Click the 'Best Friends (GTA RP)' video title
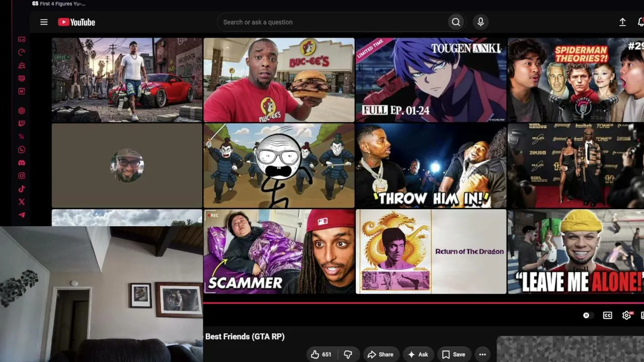Screen dimensions: 644x362 click(245, 337)
